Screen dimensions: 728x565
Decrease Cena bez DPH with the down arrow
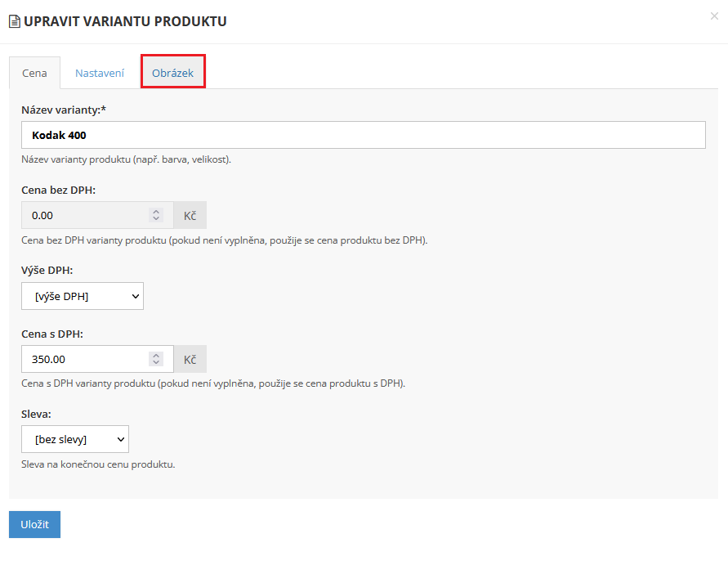coord(156,219)
